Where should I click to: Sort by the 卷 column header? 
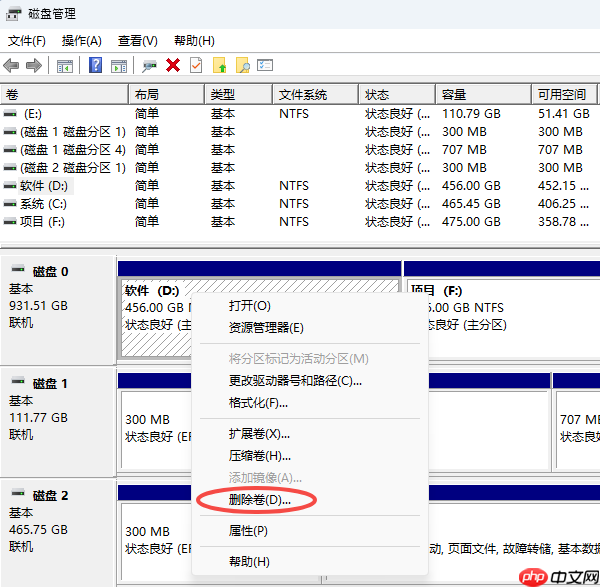[x=64, y=94]
